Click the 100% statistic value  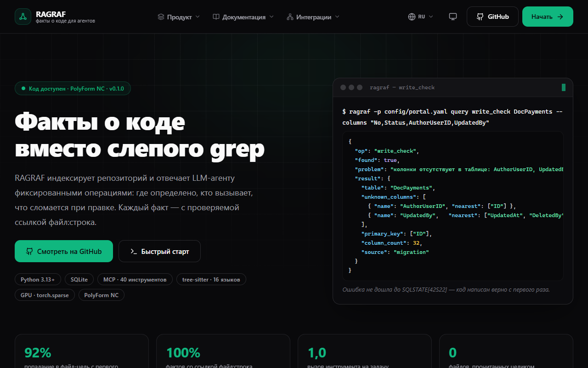183,353
